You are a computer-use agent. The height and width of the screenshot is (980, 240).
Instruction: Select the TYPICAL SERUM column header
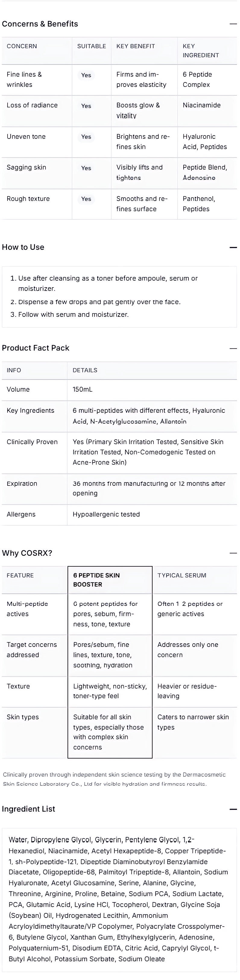195,580
